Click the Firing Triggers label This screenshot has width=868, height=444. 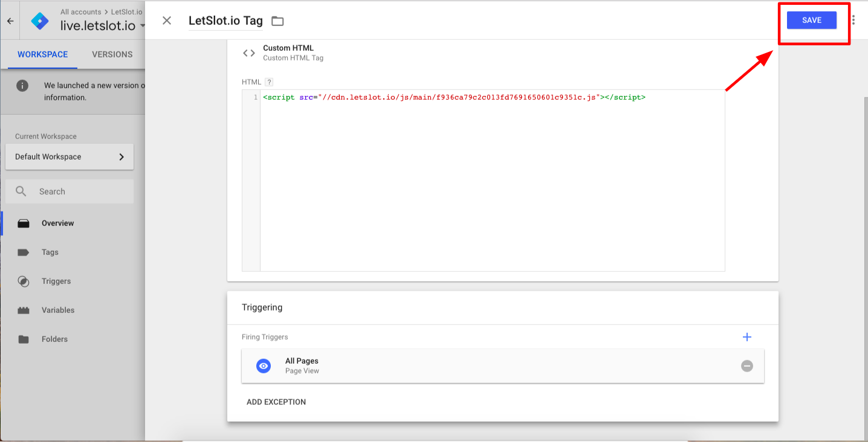(x=265, y=337)
